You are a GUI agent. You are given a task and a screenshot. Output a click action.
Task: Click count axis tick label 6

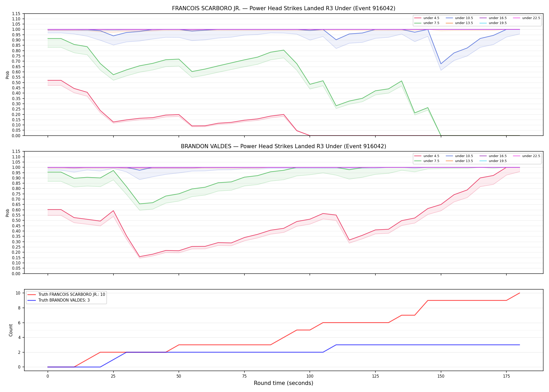point(19,323)
